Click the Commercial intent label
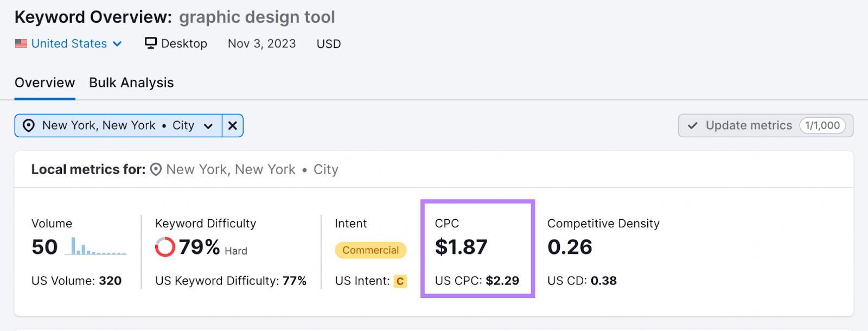Viewport: 868px width, 331px height. click(371, 250)
